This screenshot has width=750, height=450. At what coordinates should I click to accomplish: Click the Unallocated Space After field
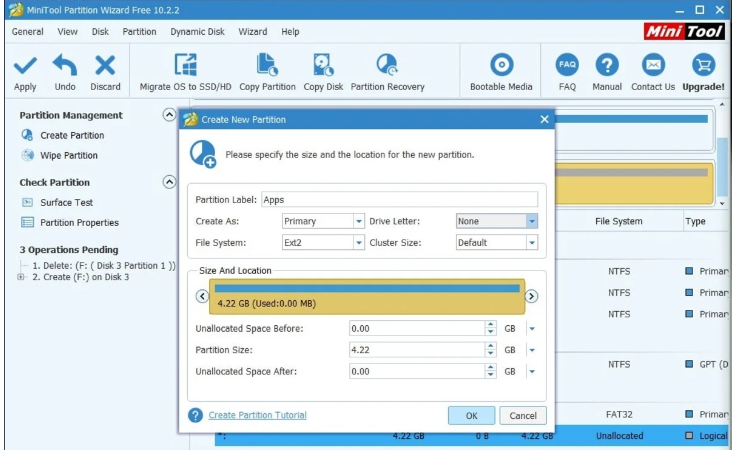(417, 372)
